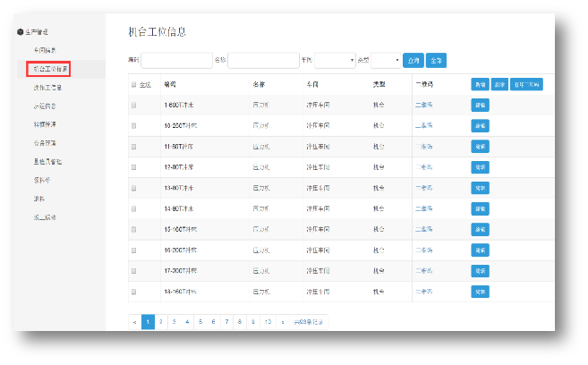This screenshot has height=365, width=588.
Task: Open 车间信息 in the sidebar
Action: coord(45,50)
